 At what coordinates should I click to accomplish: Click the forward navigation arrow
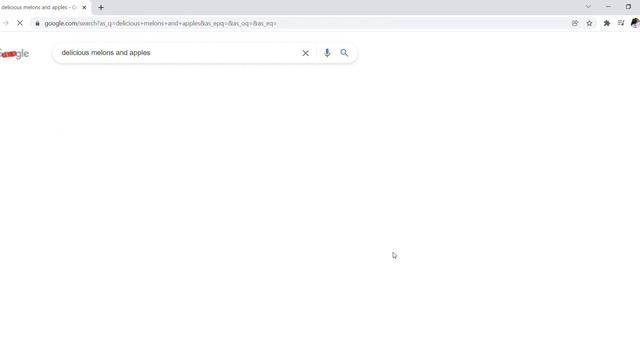click(5, 23)
